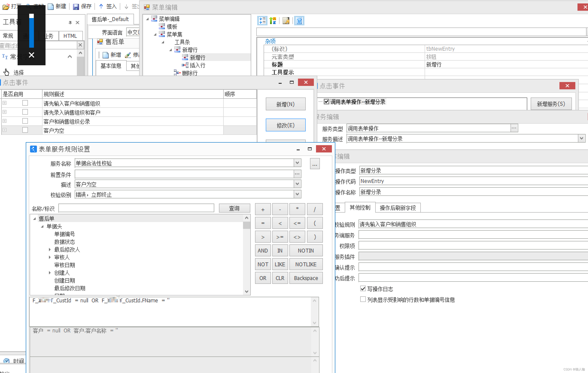
Task: Open ellipsis button of 服务类型 field
Action: point(514,128)
